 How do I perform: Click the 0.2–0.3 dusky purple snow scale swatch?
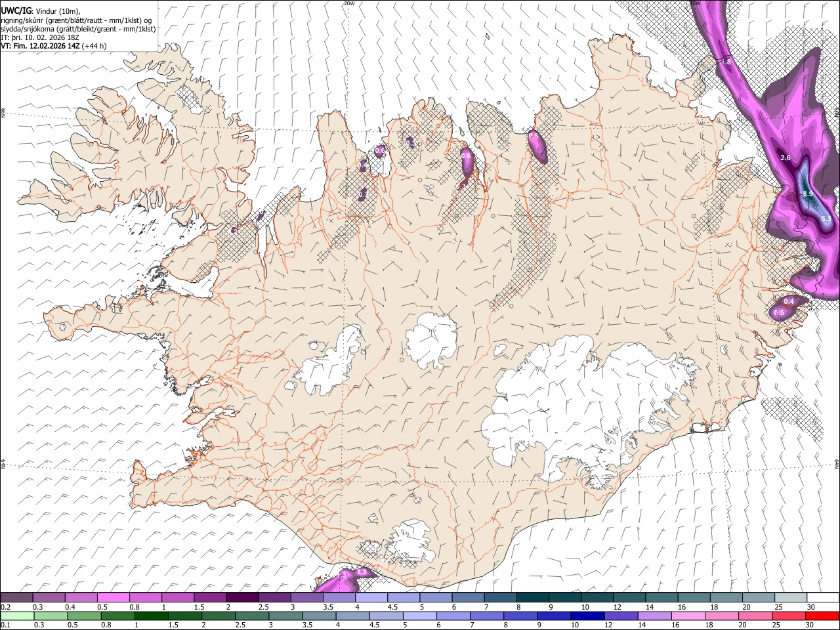[x=17, y=598]
